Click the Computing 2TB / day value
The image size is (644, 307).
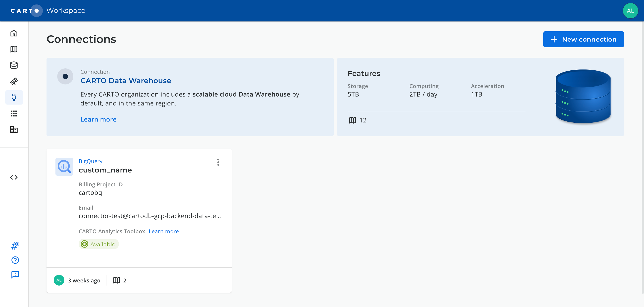point(423,95)
